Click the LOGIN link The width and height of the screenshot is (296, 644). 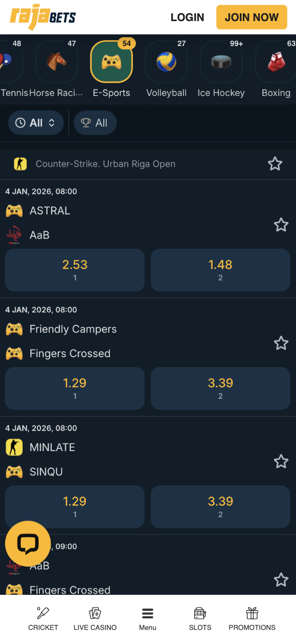(187, 17)
